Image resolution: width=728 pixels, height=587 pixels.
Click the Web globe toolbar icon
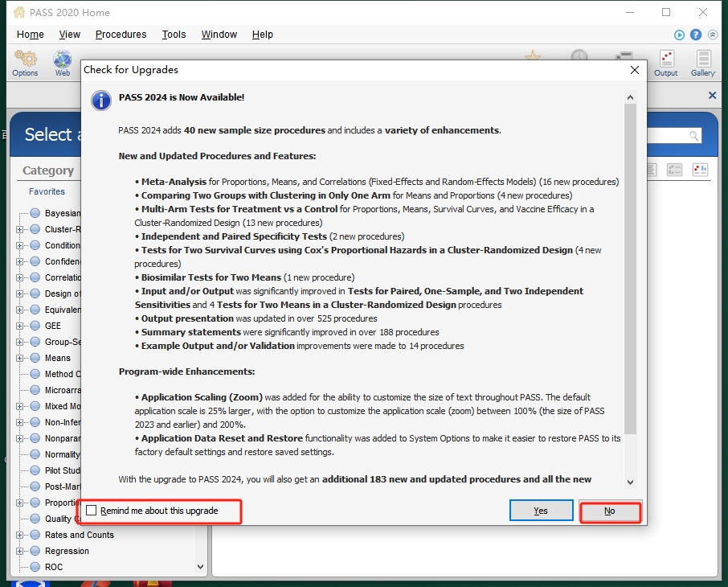(x=62, y=64)
